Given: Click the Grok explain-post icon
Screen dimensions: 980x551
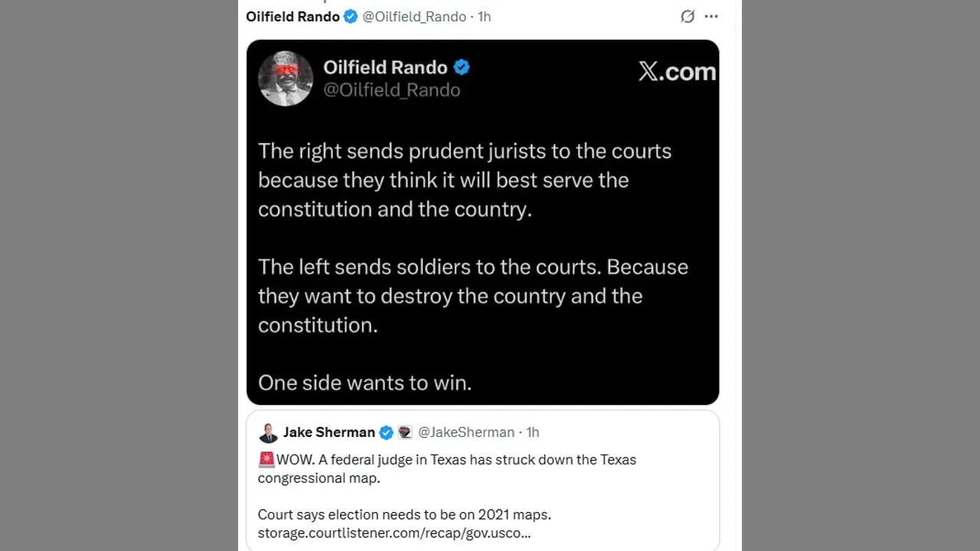Looking at the screenshot, I should point(688,17).
